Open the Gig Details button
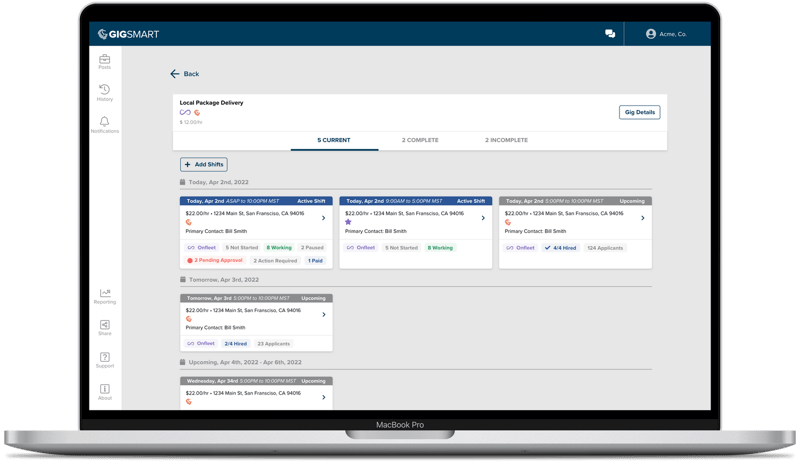Viewport: 800px width, 464px height. [639, 112]
